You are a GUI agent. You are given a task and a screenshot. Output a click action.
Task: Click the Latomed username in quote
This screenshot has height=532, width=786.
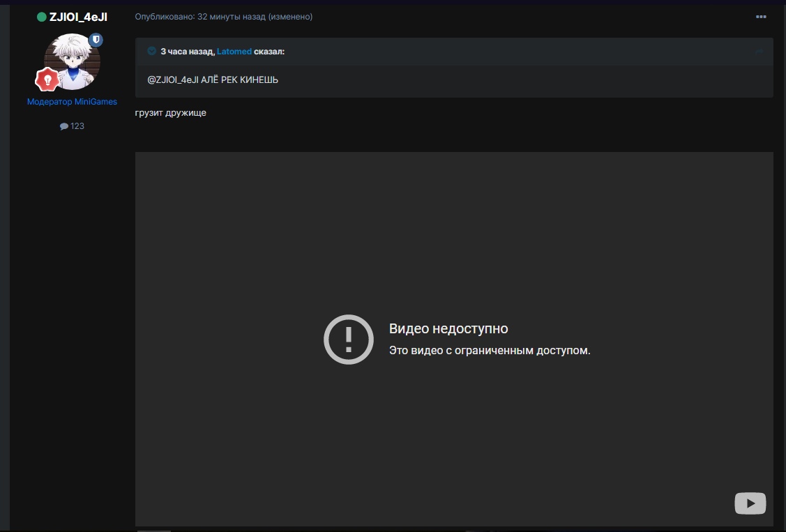234,52
